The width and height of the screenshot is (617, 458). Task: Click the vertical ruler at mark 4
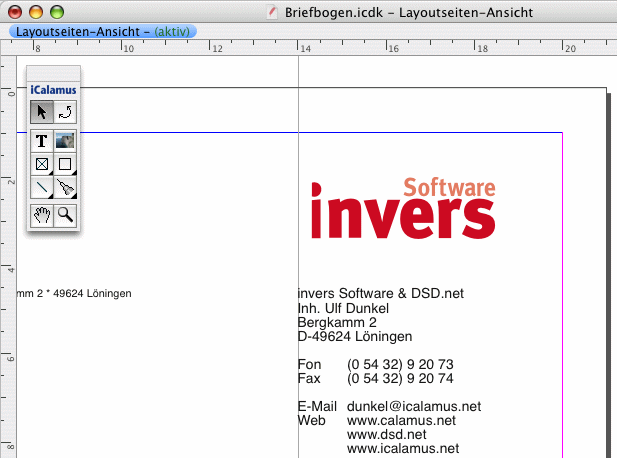[x=9, y=270]
